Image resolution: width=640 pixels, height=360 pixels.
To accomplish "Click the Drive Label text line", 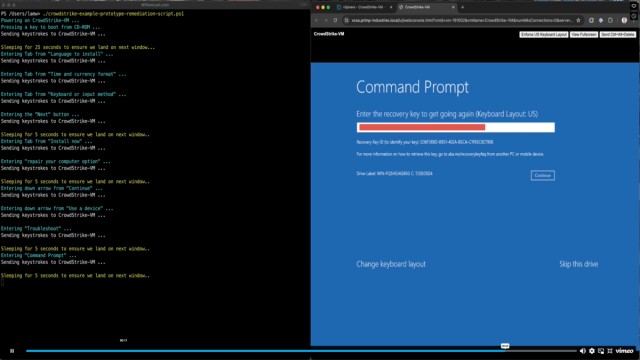I will [x=394, y=173].
